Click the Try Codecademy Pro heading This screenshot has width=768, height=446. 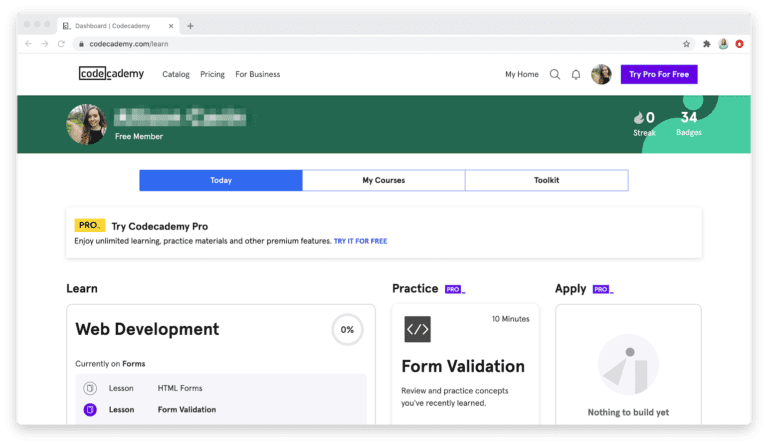[160, 226]
